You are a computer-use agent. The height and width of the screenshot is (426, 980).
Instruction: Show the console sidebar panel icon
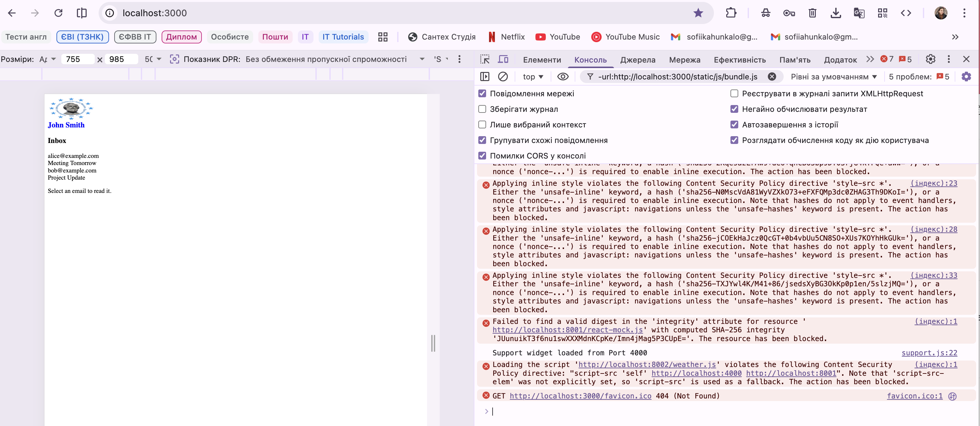pos(485,77)
